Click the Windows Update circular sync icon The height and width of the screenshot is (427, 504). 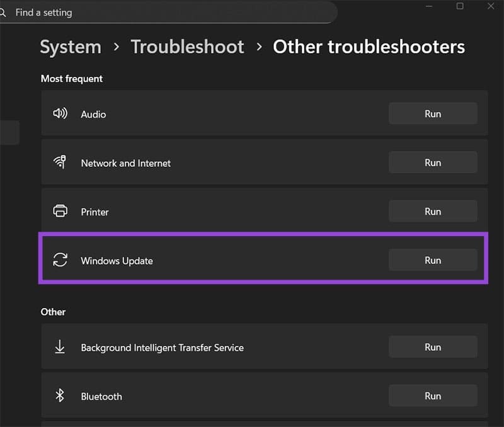pyautogui.click(x=60, y=259)
